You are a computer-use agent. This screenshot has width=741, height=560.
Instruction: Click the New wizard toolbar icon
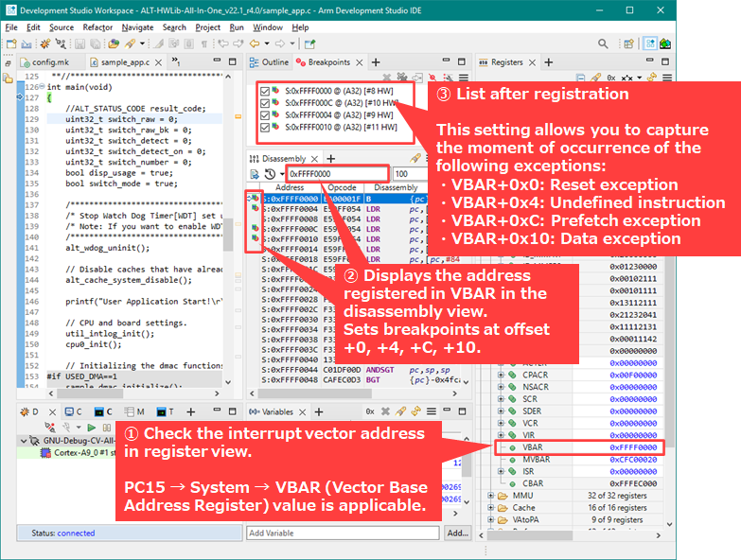click(x=11, y=44)
